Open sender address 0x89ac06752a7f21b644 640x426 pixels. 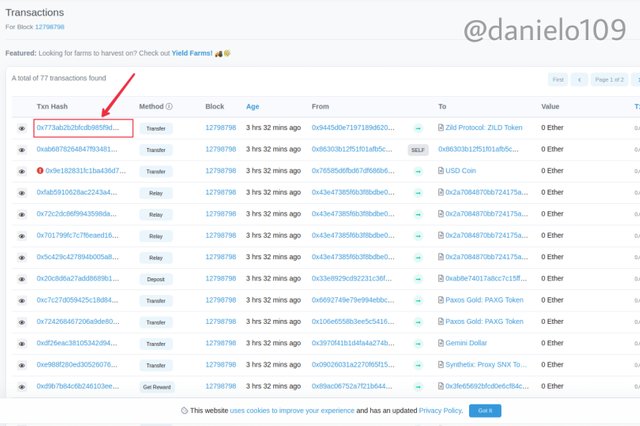[x=352, y=386]
